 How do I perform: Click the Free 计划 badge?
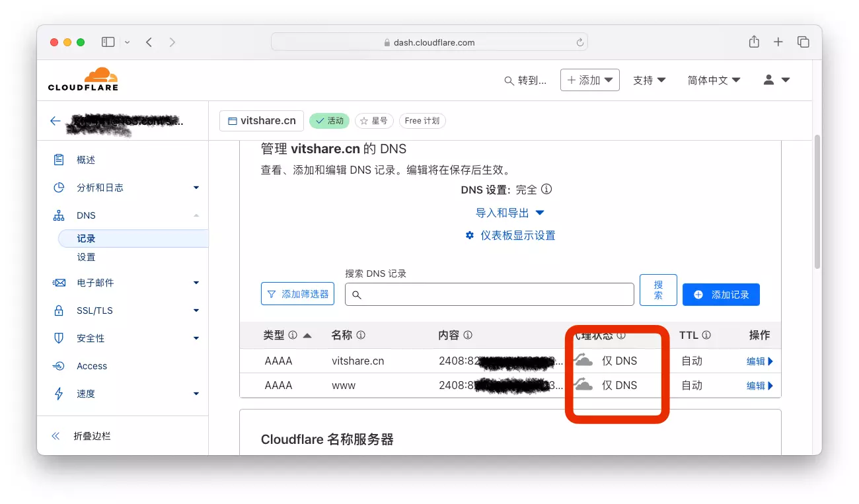[422, 121]
